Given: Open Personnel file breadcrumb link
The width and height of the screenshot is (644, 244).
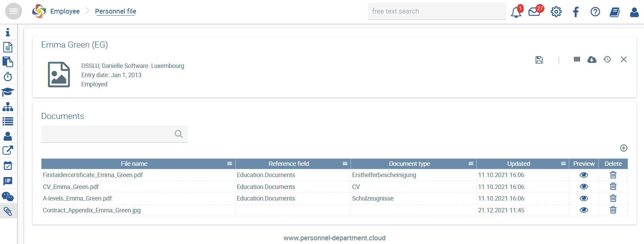Looking at the screenshot, I should [116, 11].
